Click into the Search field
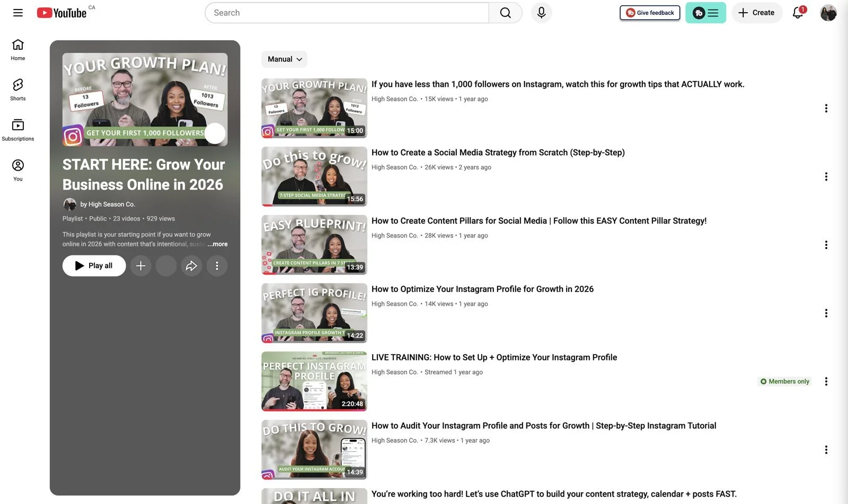Viewport: 848px width, 504px height. point(347,13)
